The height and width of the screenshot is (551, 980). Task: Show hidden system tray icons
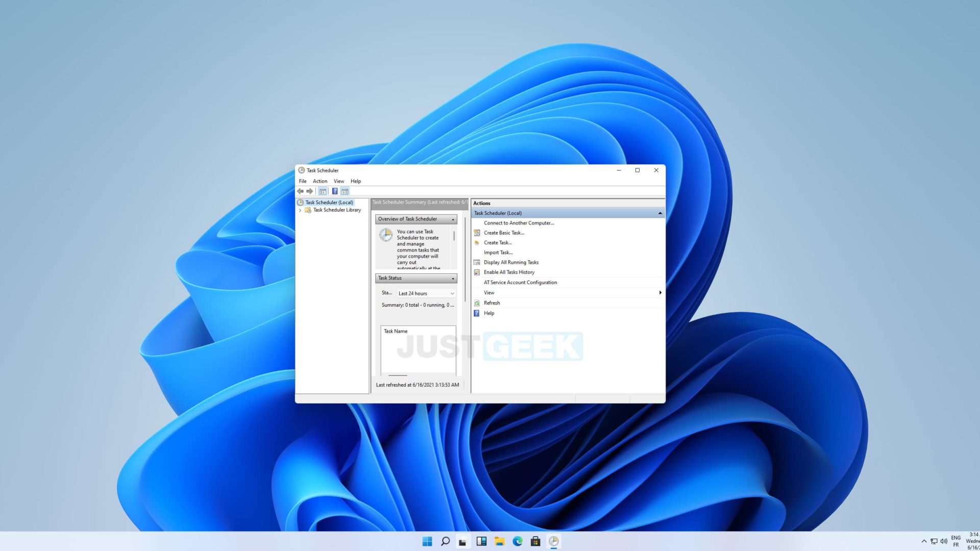[x=924, y=541]
